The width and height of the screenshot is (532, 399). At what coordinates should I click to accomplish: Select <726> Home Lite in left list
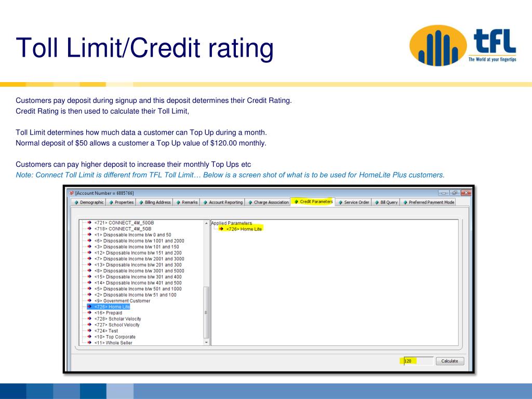click(x=112, y=307)
